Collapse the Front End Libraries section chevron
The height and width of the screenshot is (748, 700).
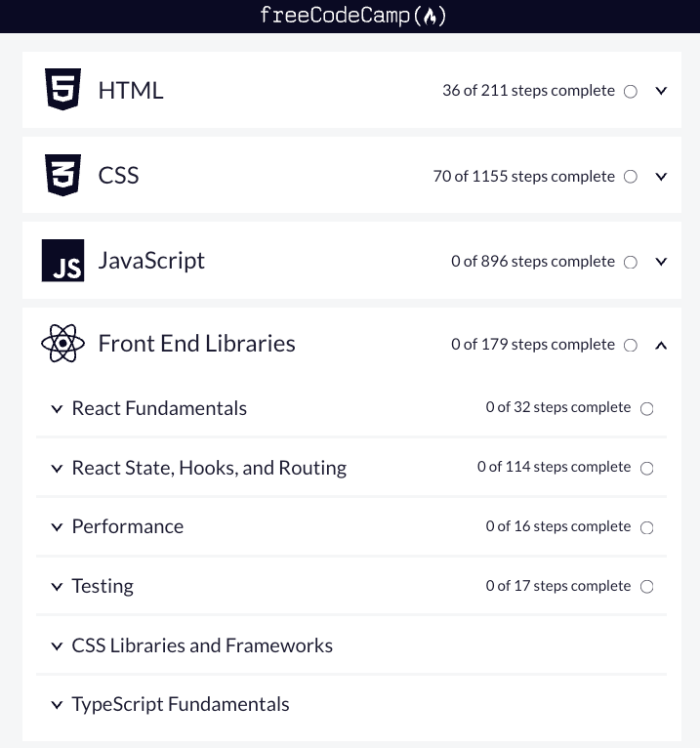click(661, 346)
